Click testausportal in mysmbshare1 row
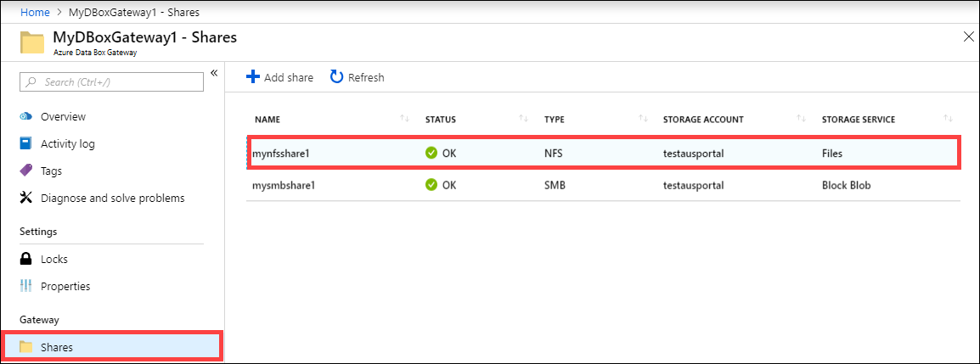Image resolution: width=980 pixels, height=364 pixels. 693,186
